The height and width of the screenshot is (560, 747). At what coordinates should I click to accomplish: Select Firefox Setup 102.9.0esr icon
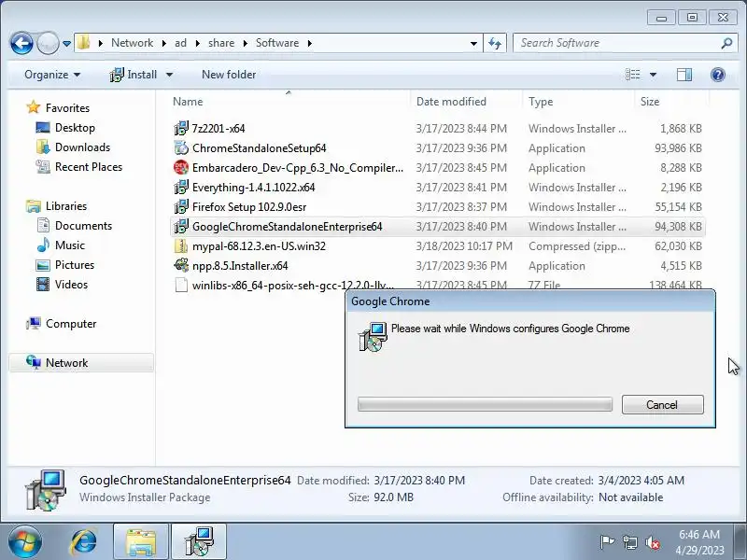[181, 206]
